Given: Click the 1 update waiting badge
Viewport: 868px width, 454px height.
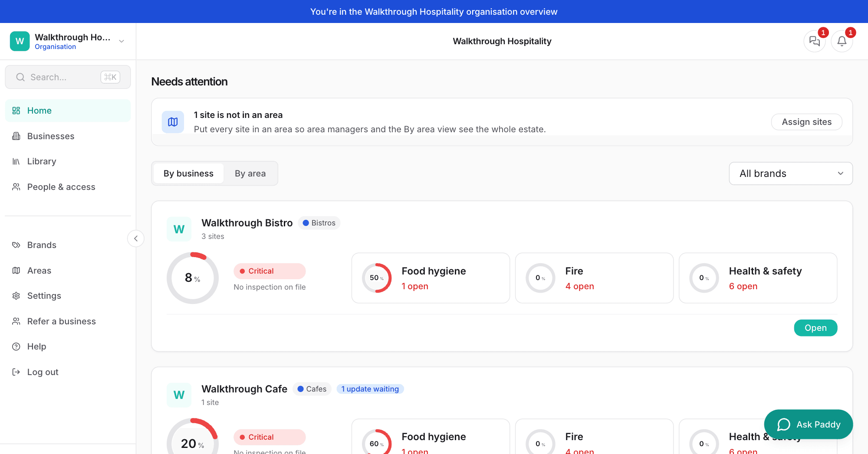Looking at the screenshot, I should tap(370, 389).
